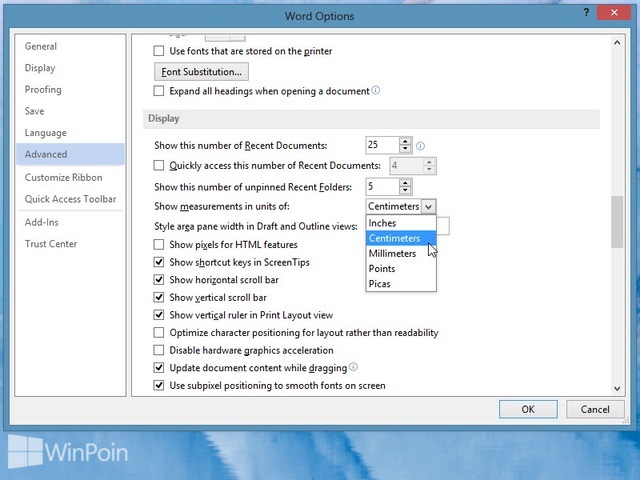This screenshot has width=640, height=480.
Task: Go to Save options category
Action: (70, 111)
